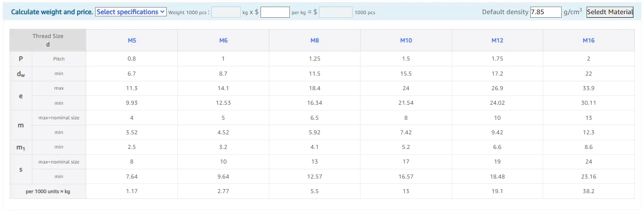644x213 pixels.
Task: Select e max value 33.9
Action: point(589,88)
